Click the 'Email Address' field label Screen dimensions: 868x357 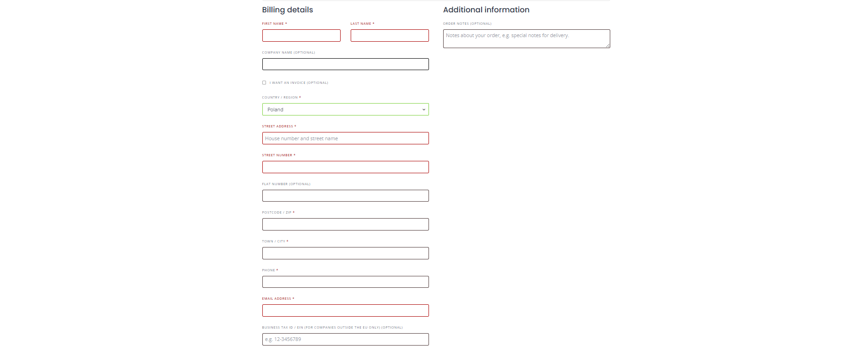pyautogui.click(x=277, y=299)
